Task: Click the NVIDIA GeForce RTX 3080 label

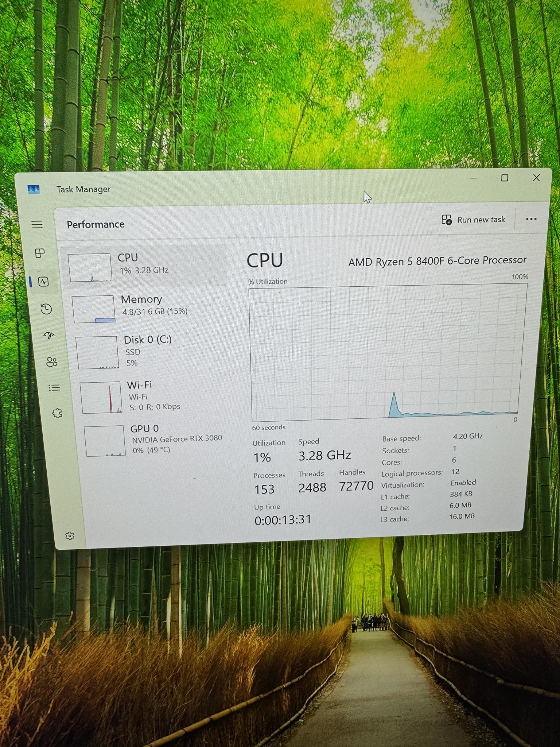Action: tap(177, 438)
